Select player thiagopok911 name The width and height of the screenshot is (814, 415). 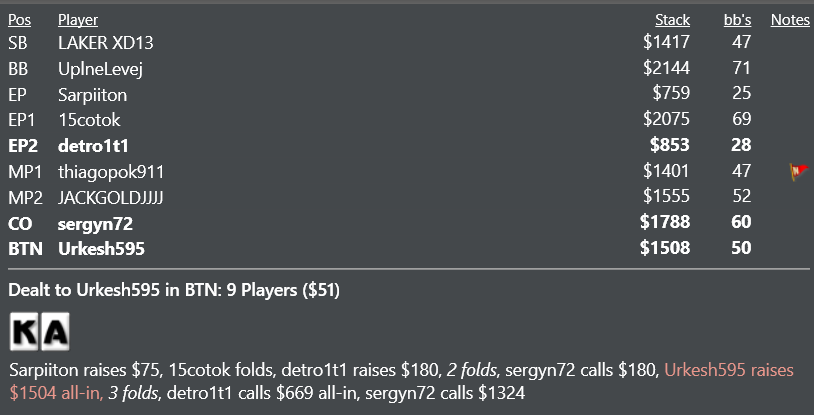tap(111, 172)
